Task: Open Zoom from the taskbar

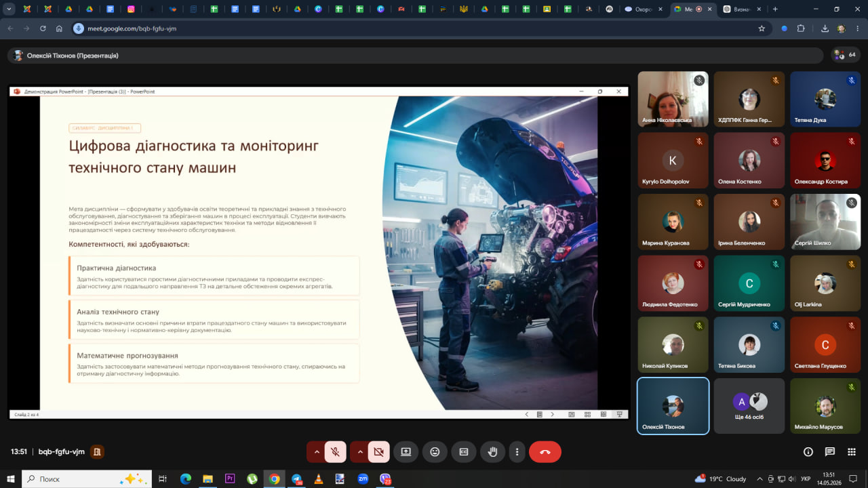Action: pos(363,479)
